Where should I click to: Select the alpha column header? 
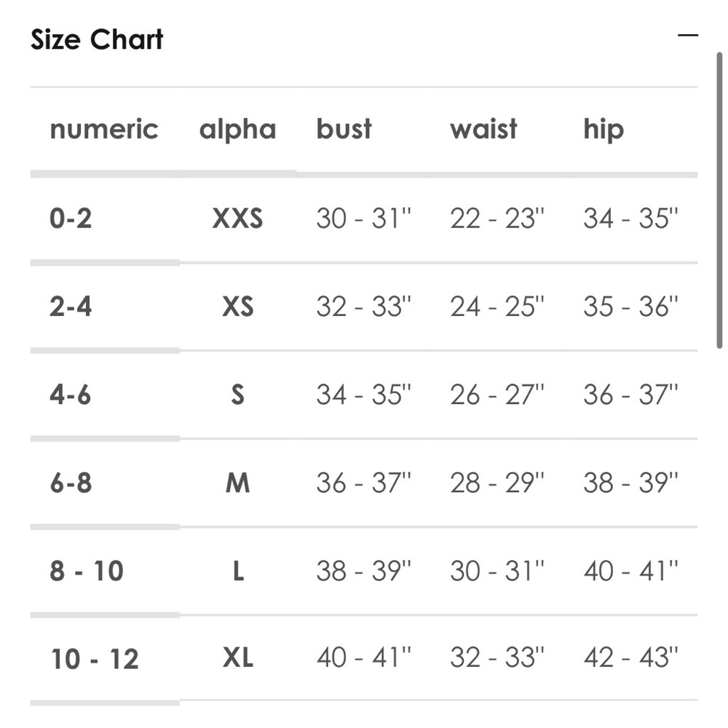coord(238,130)
